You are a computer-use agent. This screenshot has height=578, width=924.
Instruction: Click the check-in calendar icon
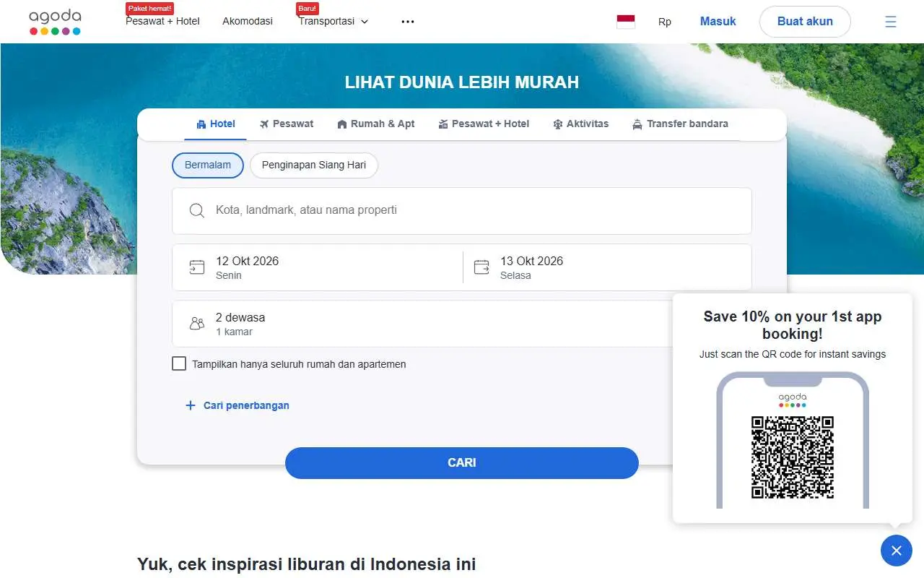(x=196, y=267)
